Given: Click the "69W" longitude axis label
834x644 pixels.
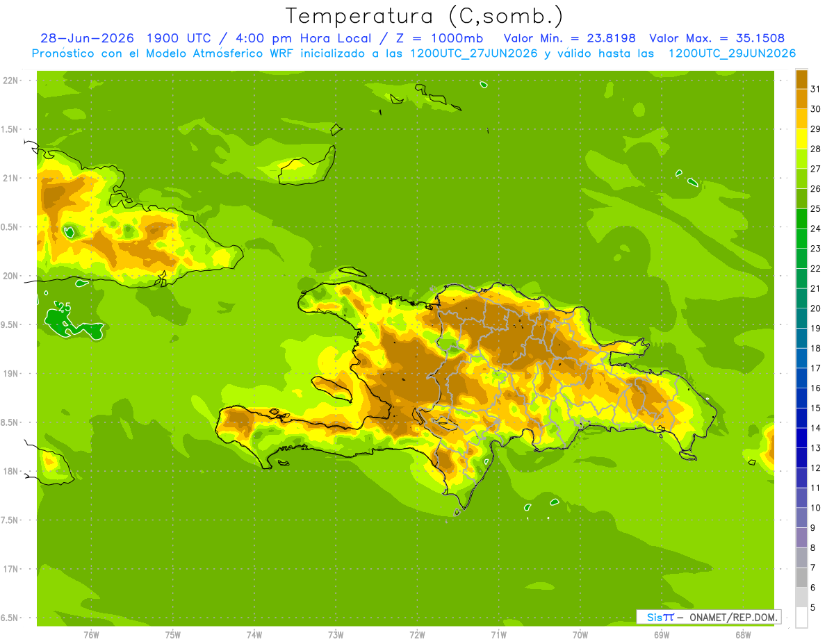Looking at the screenshot, I should pyautogui.click(x=662, y=635).
